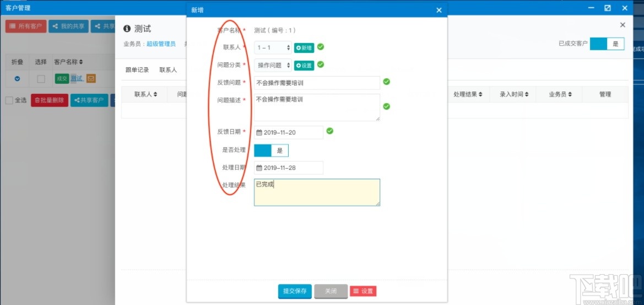Expand the 测试 row with the chevron icon
Image resolution: width=644 pixels, height=305 pixels.
tap(17, 78)
